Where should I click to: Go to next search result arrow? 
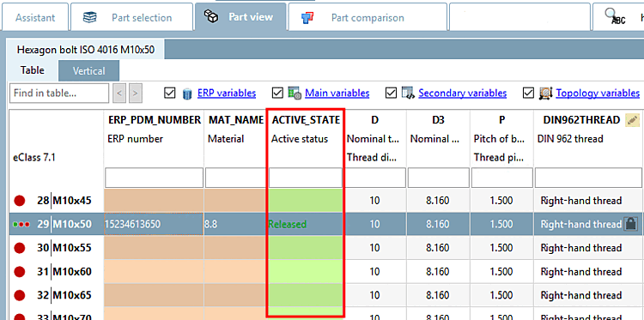tap(136, 94)
